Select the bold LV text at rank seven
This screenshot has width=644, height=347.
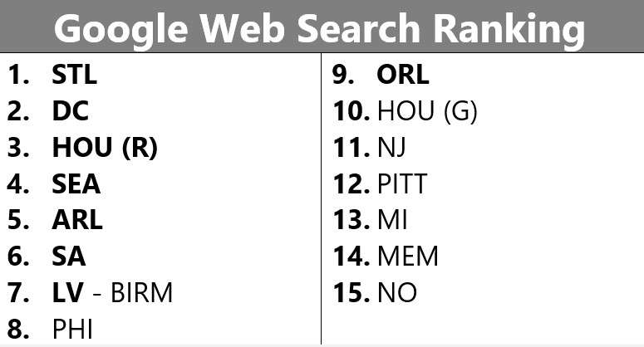click(x=68, y=292)
